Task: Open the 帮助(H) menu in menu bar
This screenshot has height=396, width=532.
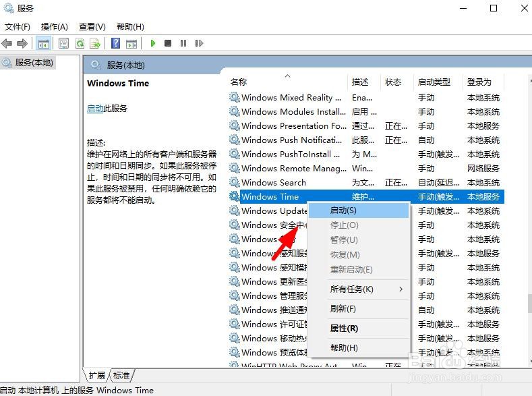Action: click(130, 26)
